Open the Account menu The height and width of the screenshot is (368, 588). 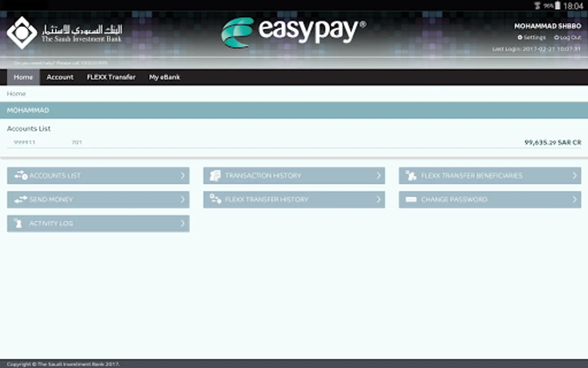pos(60,77)
